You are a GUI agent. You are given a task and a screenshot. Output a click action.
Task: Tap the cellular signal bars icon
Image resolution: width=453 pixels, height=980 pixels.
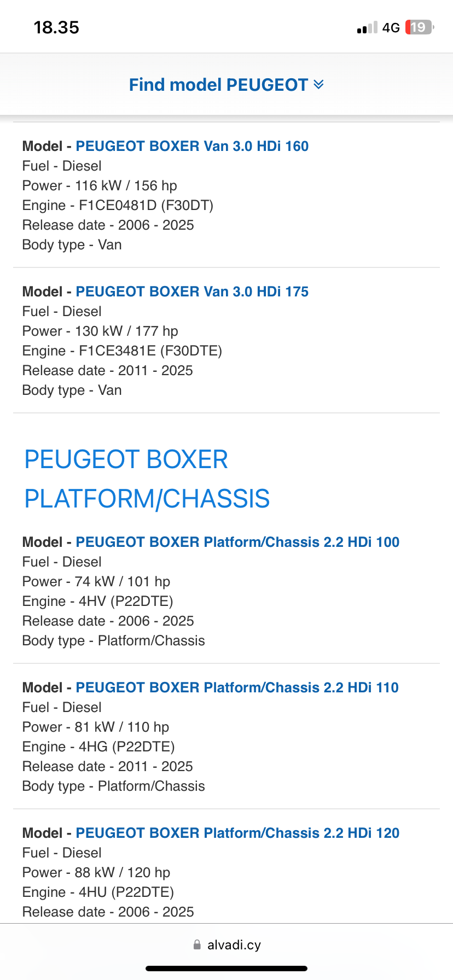[367, 28]
